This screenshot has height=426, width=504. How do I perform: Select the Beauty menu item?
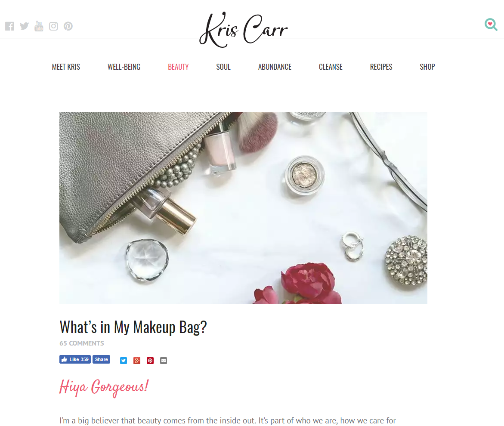[178, 67]
